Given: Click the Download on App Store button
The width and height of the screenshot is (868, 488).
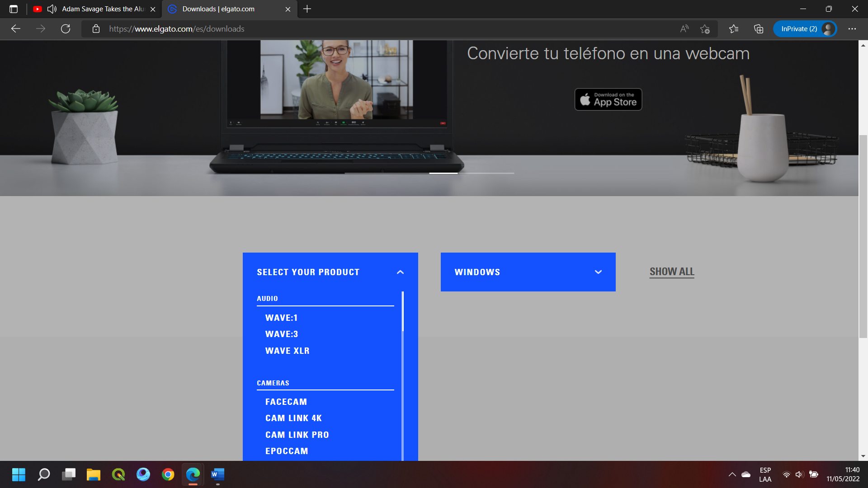Looking at the screenshot, I should pyautogui.click(x=608, y=99).
